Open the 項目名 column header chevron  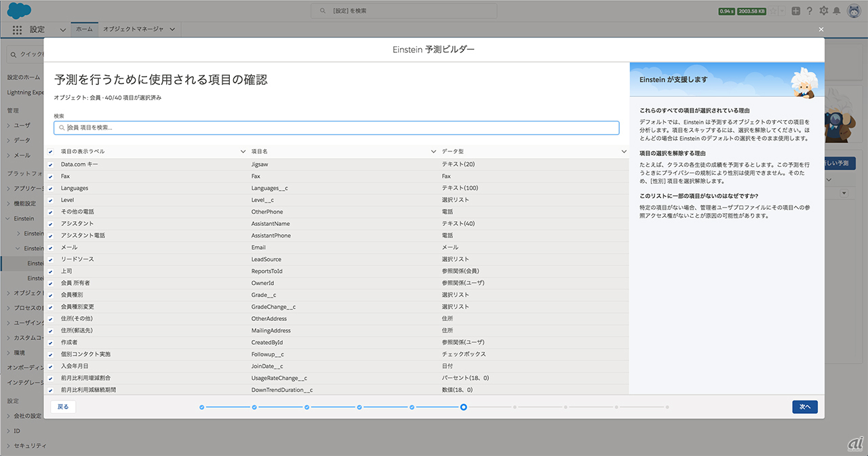434,151
